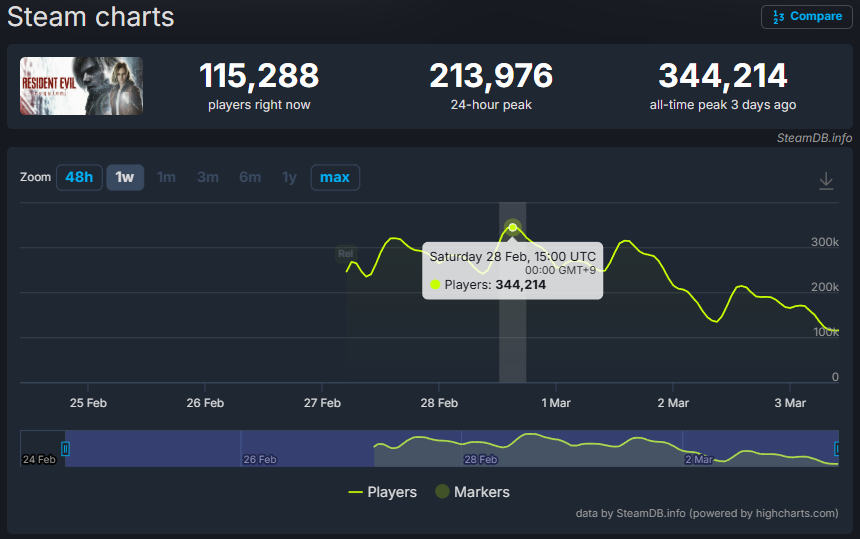Click the 115,288 players right now value
Viewport: 860px width, 539px height.
pyautogui.click(x=259, y=76)
